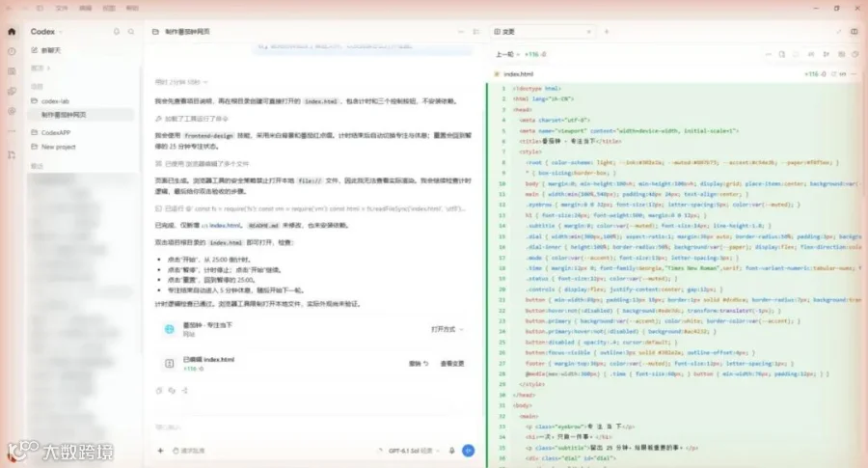Viewport: 868px width, 468px height.
Task: Click the expand panel arrow icon
Action: point(839,32)
